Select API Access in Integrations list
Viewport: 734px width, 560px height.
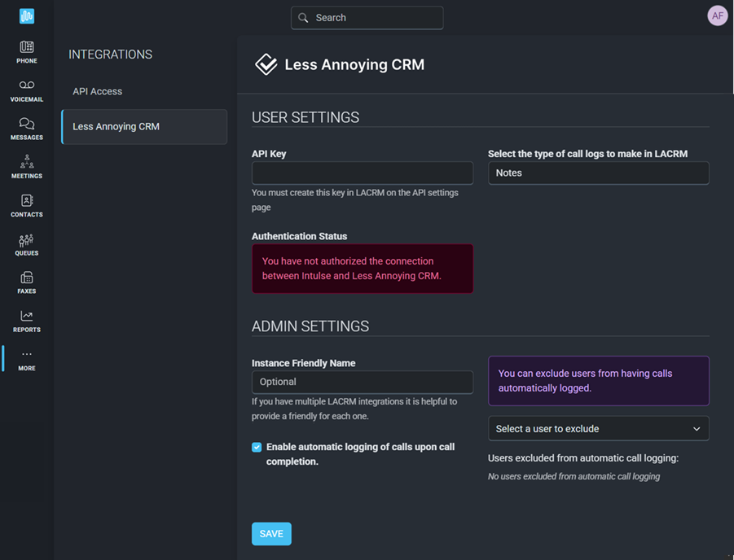pyautogui.click(x=98, y=91)
